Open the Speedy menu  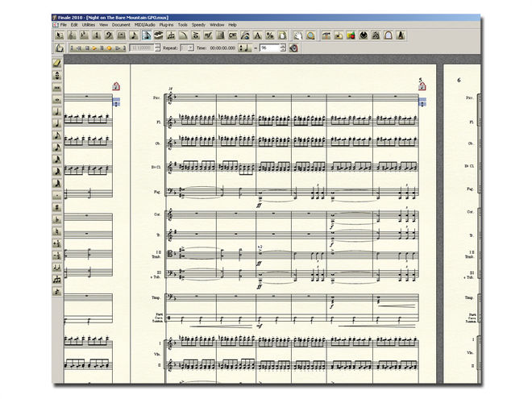pyautogui.click(x=198, y=25)
